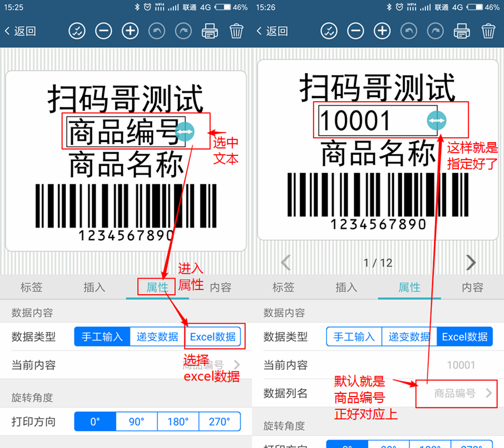
Task: Set print direction to 0° in left screen
Action: tap(95, 421)
